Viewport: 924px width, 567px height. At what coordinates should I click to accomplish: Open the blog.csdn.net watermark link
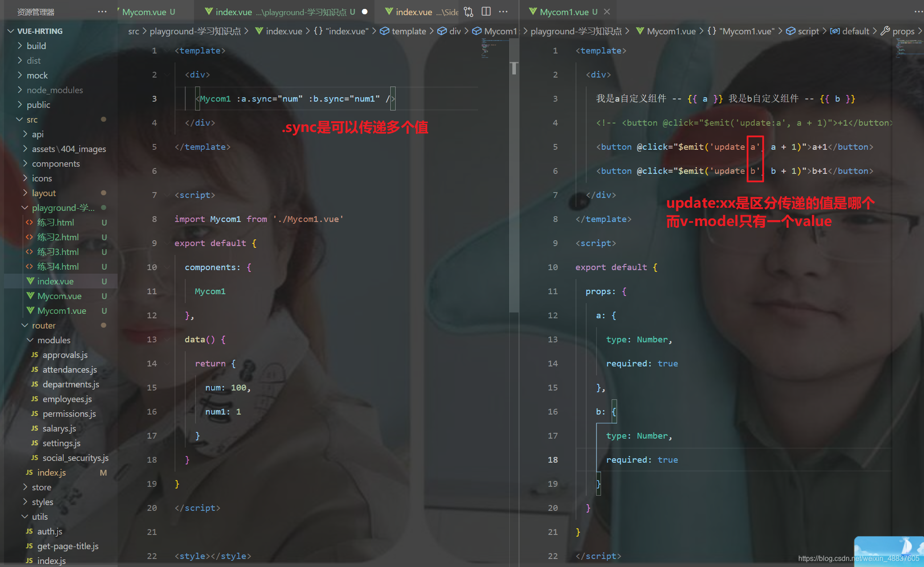[858, 558]
